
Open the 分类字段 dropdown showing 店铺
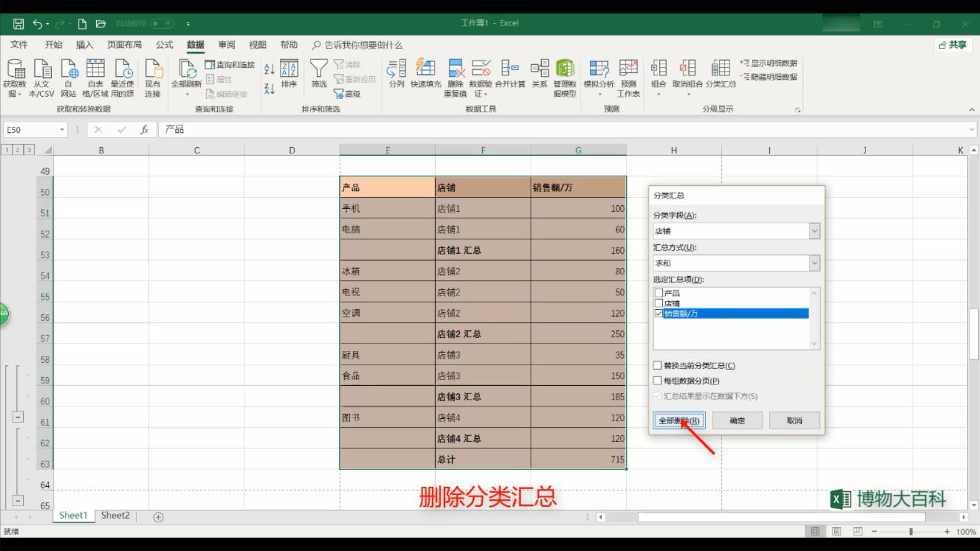coord(815,231)
